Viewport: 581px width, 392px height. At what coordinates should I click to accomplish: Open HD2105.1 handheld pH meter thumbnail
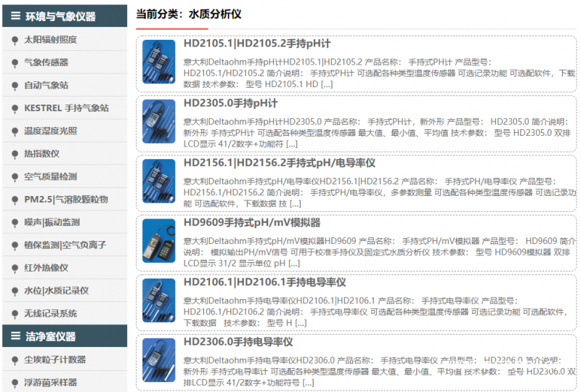(158, 61)
